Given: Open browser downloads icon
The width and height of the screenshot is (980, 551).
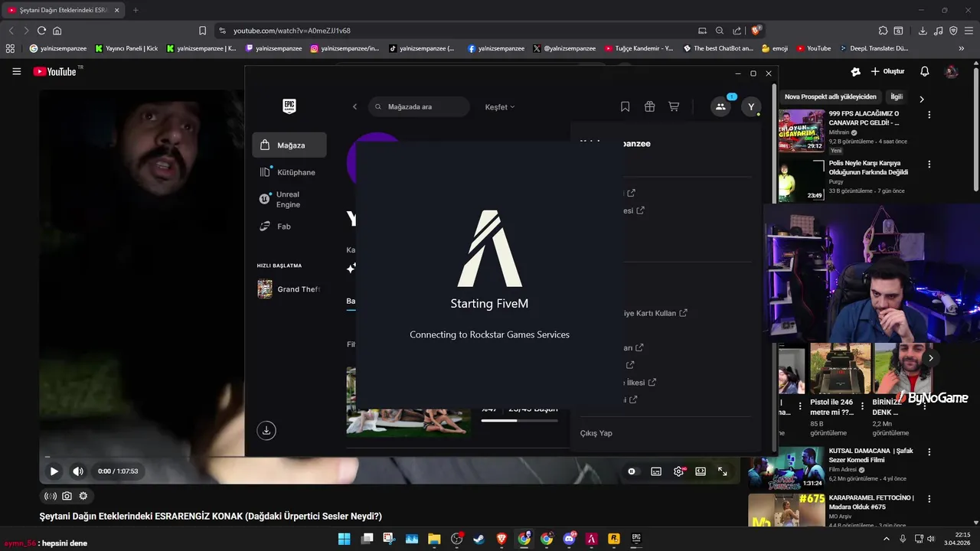Looking at the screenshot, I should pyautogui.click(x=923, y=31).
